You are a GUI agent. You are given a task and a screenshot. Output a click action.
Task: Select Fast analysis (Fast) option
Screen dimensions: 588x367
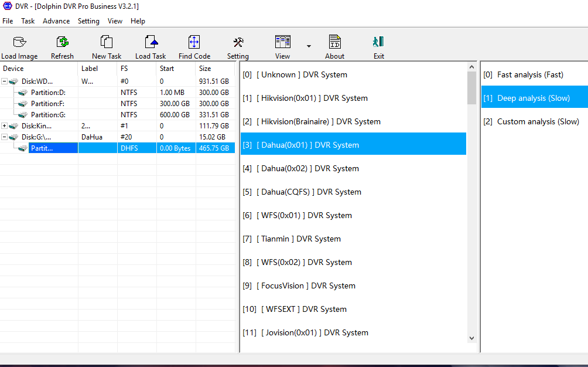click(x=529, y=75)
